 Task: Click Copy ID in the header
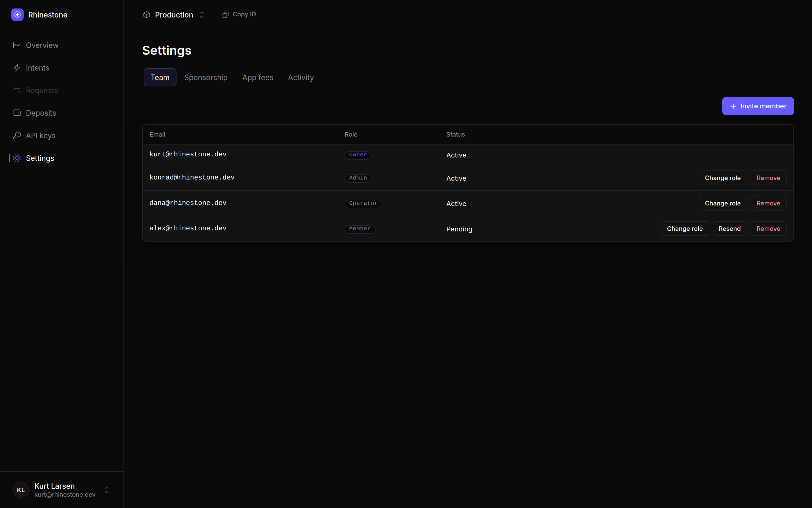(239, 14)
